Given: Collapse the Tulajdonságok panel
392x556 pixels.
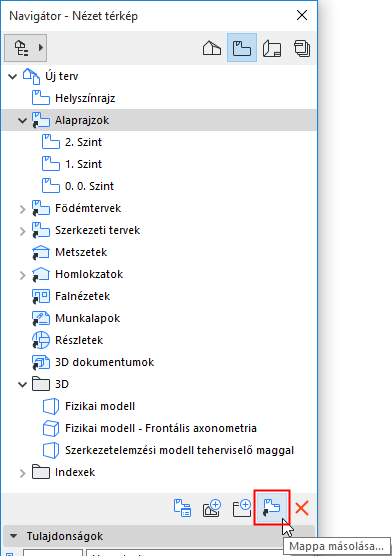Looking at the screenshot, I should [13, 536].
